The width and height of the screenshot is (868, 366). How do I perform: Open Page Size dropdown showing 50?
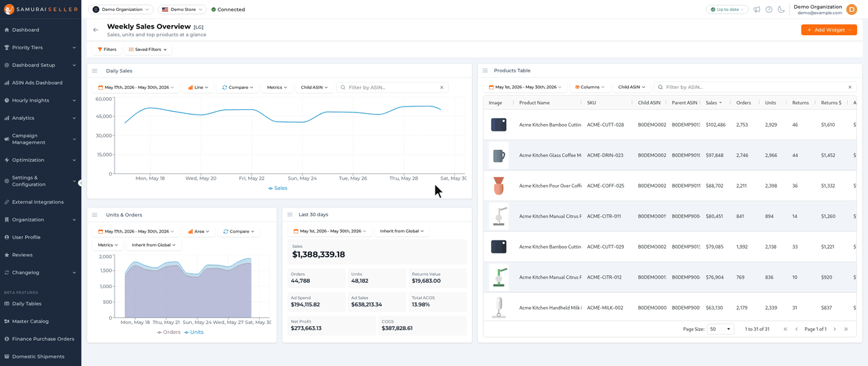coord(720,329)
